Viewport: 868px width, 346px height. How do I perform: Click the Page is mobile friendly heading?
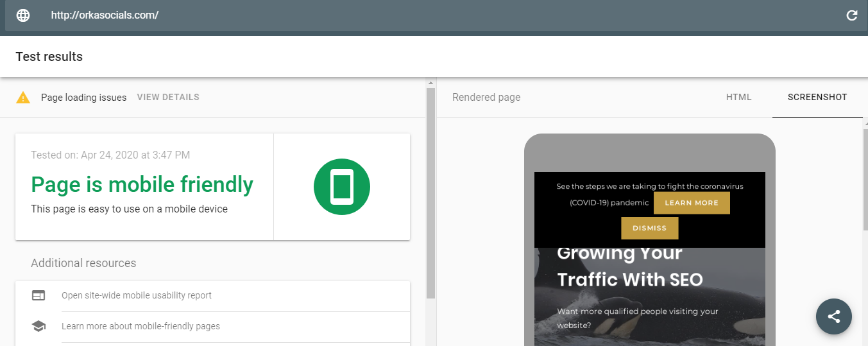tap(142, 185)
